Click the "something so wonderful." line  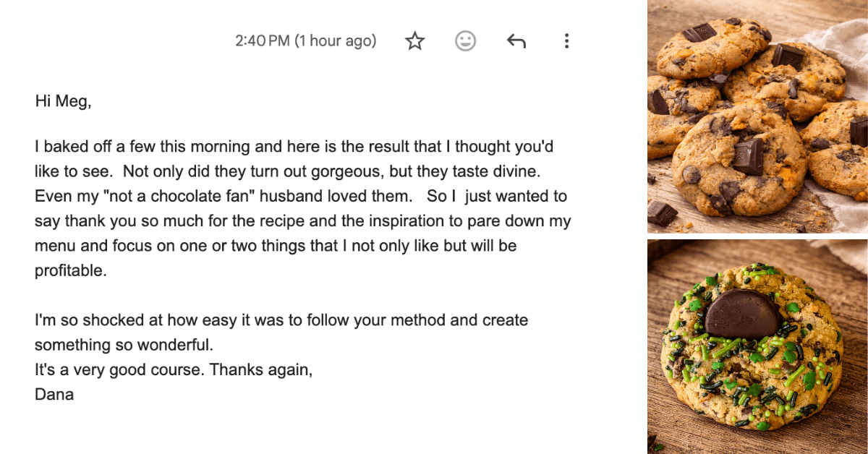pyautogui.click(x=124, y=345)
